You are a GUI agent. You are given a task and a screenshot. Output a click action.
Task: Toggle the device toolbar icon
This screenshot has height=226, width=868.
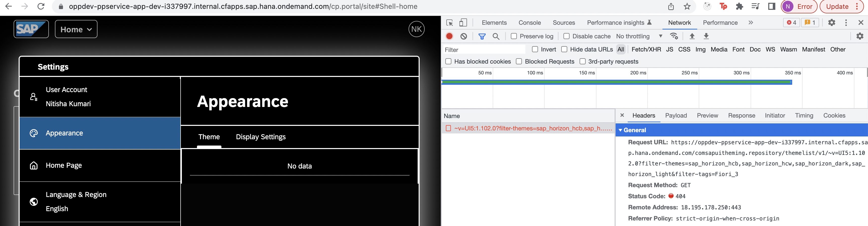(x=463, y=23)
